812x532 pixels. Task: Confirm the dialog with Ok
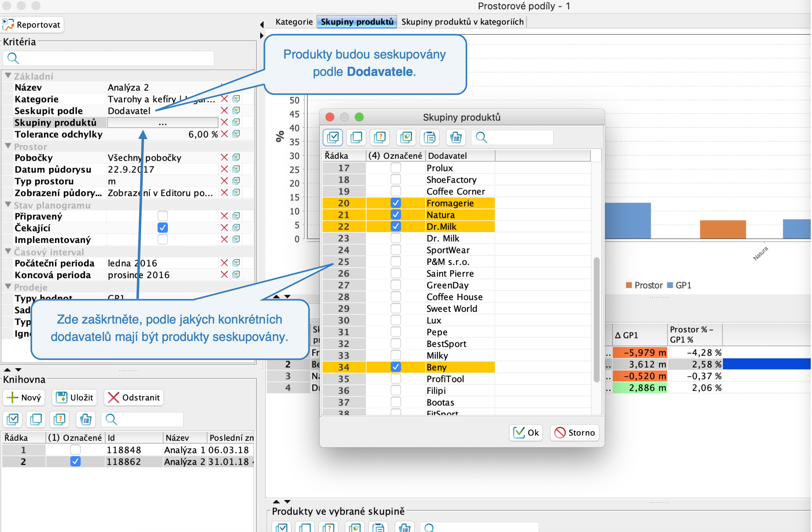(526, 433)
